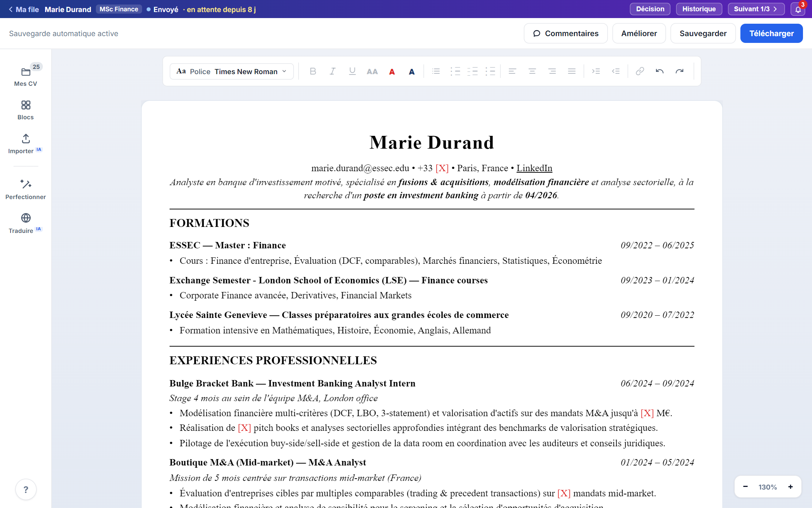Screen dimensions: 812x508
Task: Click the Télécharger button
Action: [771, 33]
